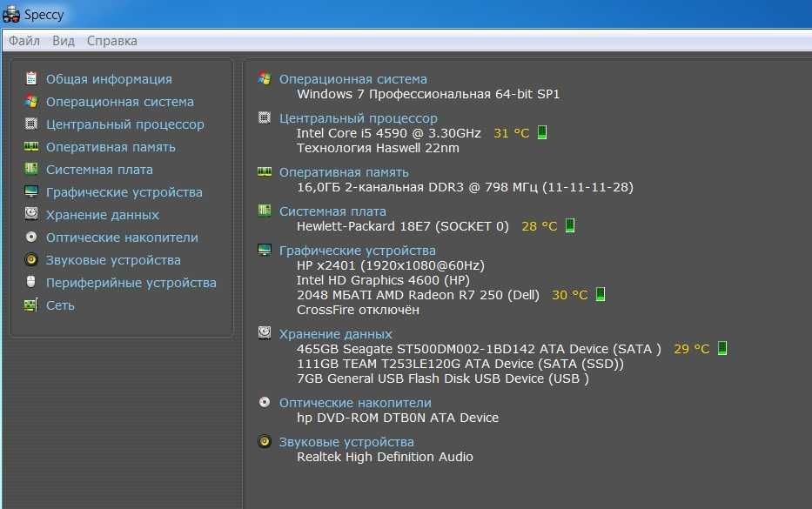
Task: Click the Технология Haswell 22nm line
Action: [378, 149]
